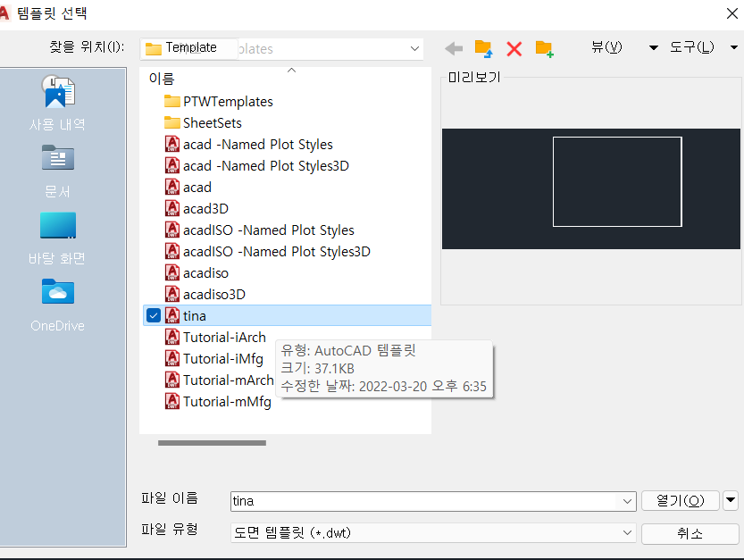Select the file name Tutorial-iArch
This screenshot has width=744, height=560.
click(x=224, y=337)
